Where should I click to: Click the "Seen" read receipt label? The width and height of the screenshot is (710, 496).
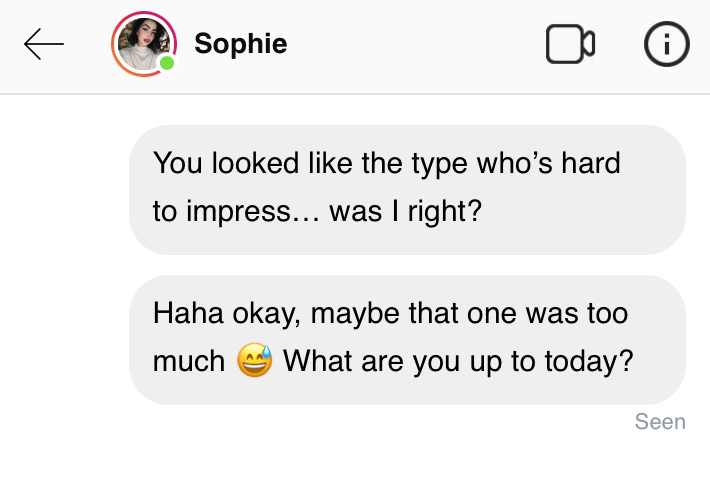(660, 422)
